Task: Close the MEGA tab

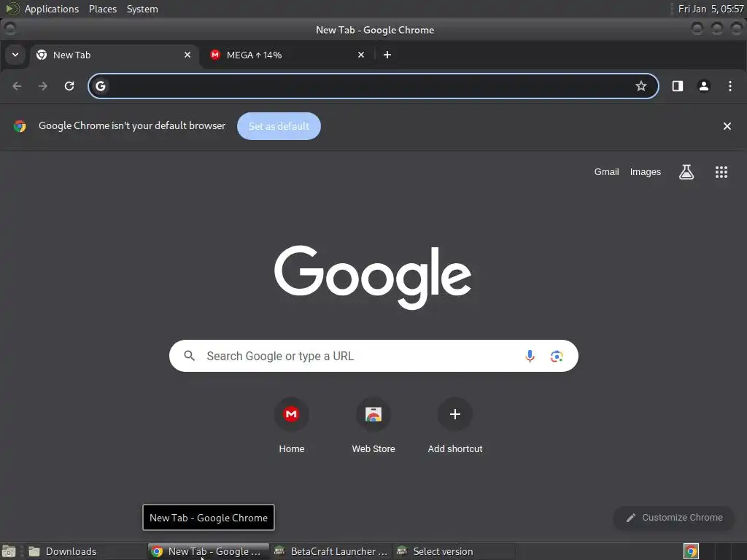Action: pos(361,55)
